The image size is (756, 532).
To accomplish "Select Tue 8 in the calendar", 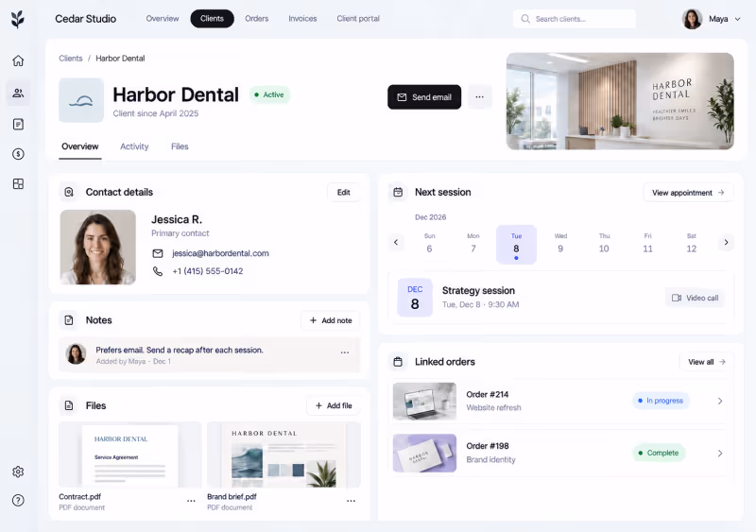I will pyautogui.click(x=516, y=244).
